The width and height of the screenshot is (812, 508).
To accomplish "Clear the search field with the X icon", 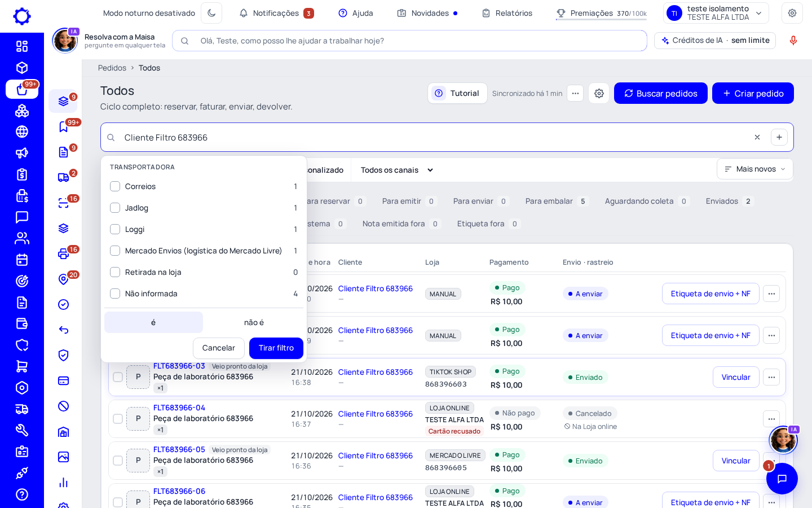I will (757, 137).
